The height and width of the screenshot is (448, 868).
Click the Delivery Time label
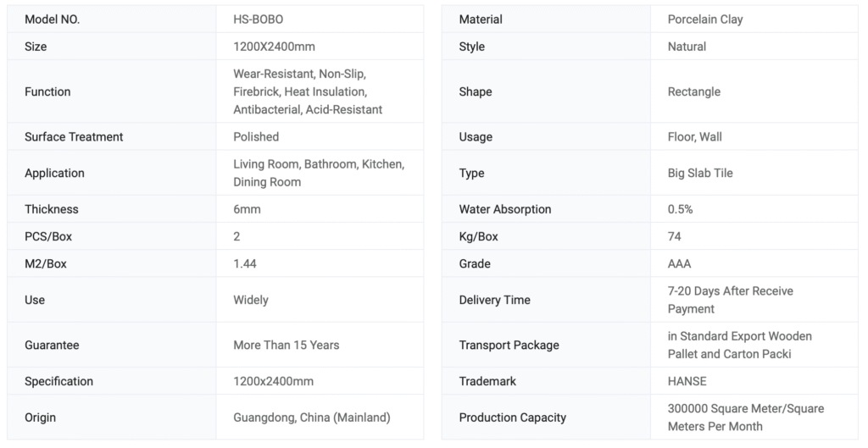[x=494, y=300]
